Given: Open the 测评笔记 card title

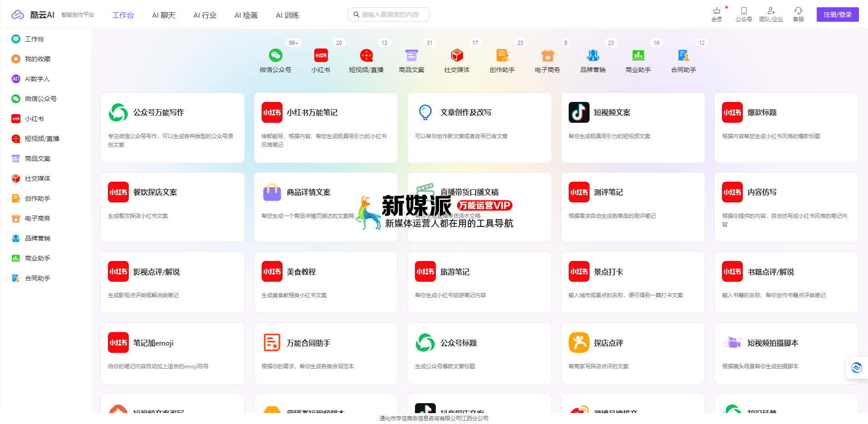Looking at the screenshot, I should (x=609, y=192).
